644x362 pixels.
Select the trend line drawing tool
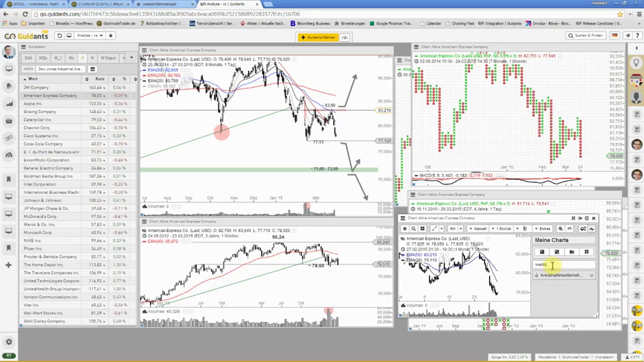coord(434,228)
